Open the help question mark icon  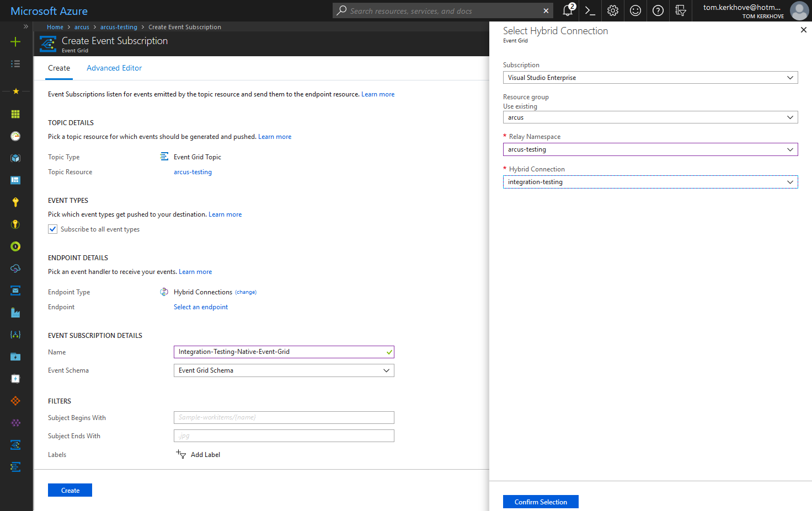(x=658, y=10)
